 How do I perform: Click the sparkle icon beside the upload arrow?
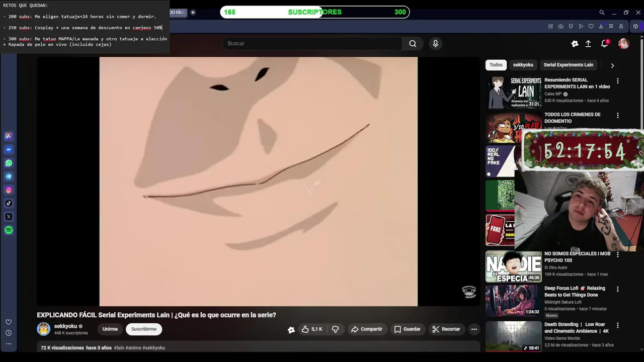click(x=575, y=44)
